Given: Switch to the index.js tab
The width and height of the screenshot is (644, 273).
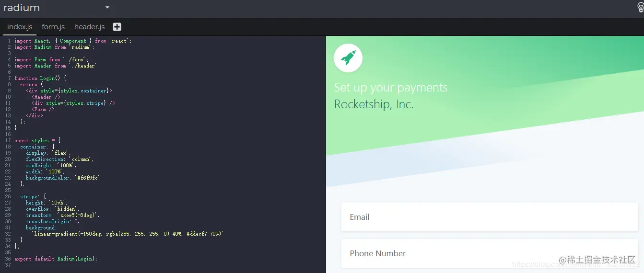Looking at the screenshot, I should pyautogui.click(x=20, y=27).
